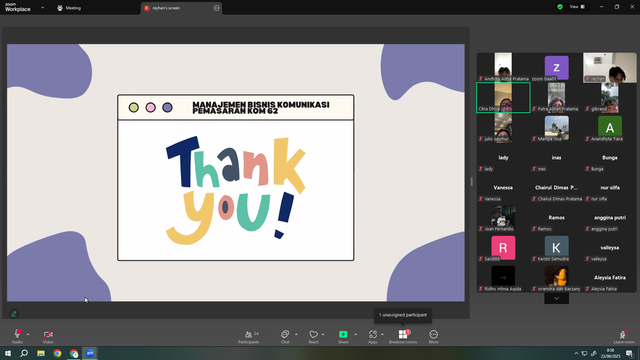The height and width of the screenshot is (360, 640).
Task: Expand the Zoom Workplace dropdown chevron
Action: click(x=42, y=7)
